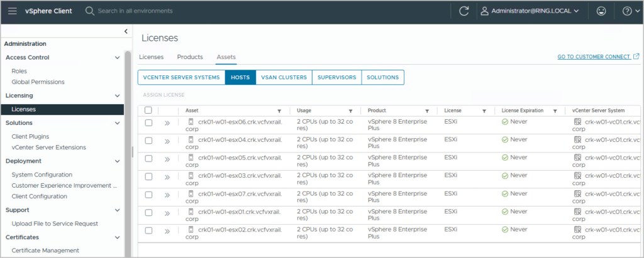The height and width of the screenshot is (258, 644).
Task: Switch to the Products tab
Action: pos(190,57)
